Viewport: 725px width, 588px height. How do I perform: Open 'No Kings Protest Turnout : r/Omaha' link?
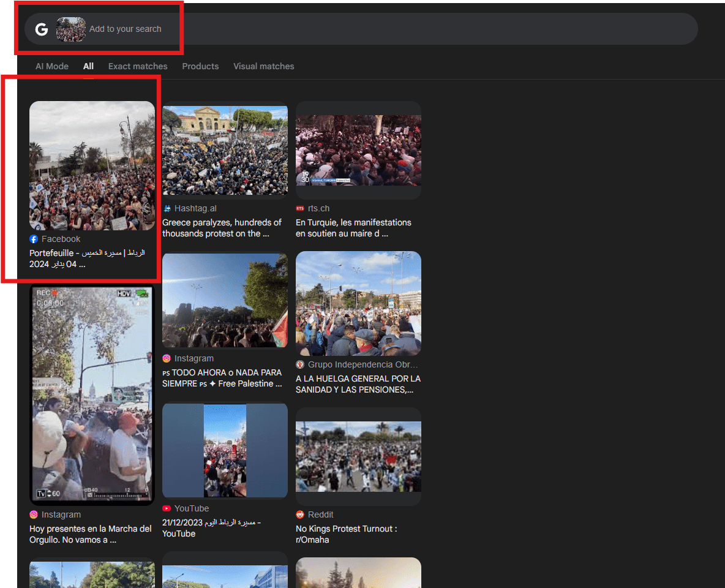(346, 534)
